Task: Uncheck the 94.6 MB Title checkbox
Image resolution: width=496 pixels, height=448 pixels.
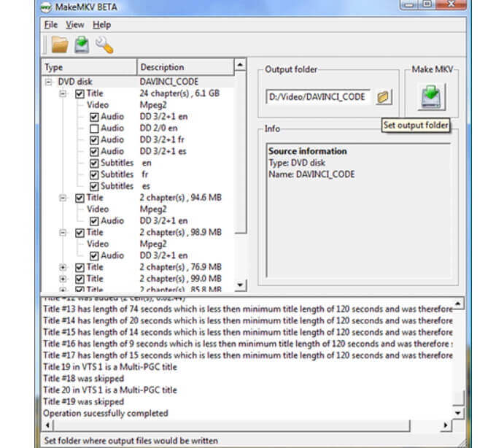Action: tap(80, 198)
